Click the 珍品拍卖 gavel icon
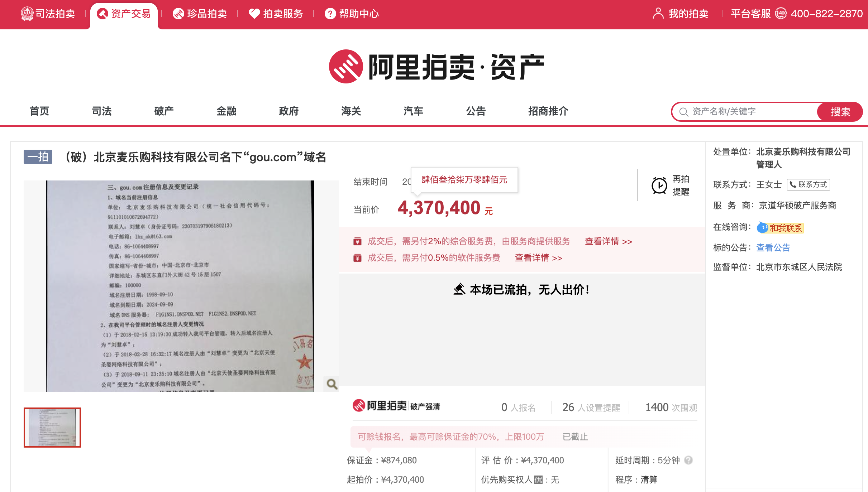The width and height of the screenshot is (868, 492). tap(178, 14)
